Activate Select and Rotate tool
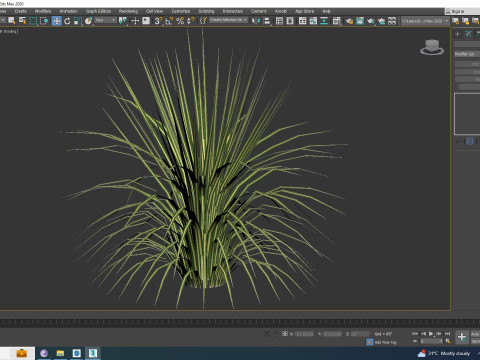 pos(67,21)
